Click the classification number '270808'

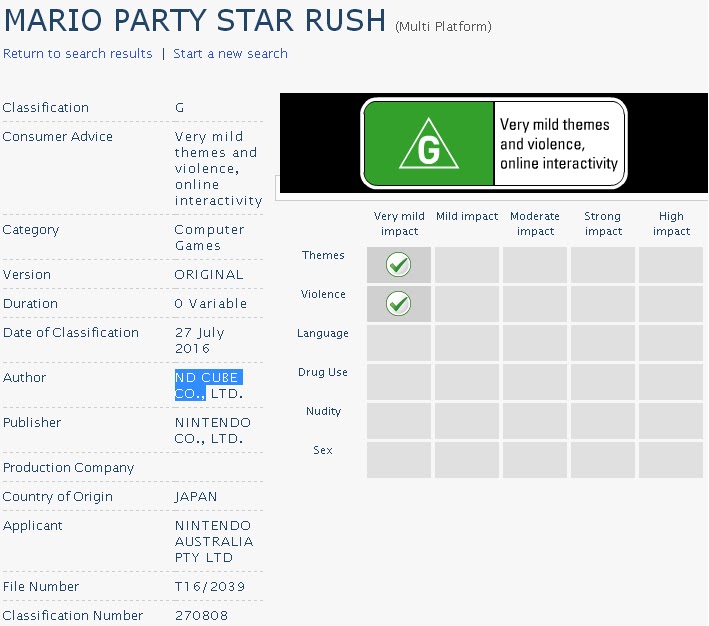[201, 616]
